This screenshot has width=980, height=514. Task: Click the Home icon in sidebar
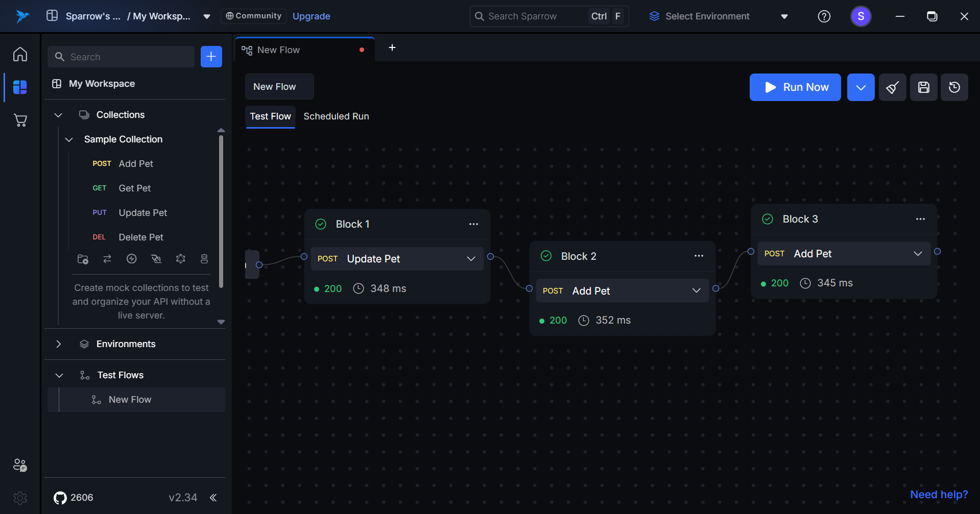(x=20, y=54)
